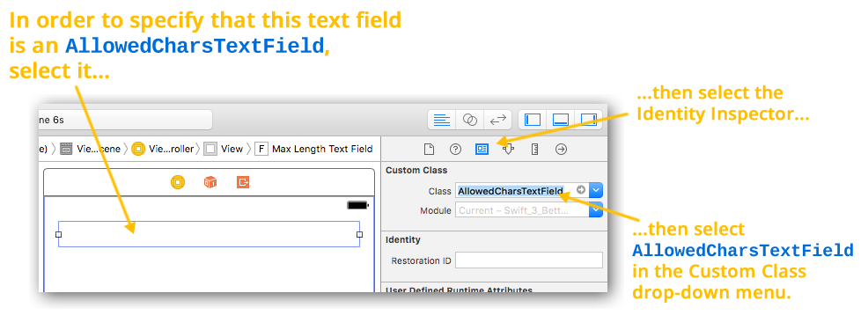Viewport: 868px width, 330px height.
Task: Select the text field on the canvas
Action: [x=210, y=234]
